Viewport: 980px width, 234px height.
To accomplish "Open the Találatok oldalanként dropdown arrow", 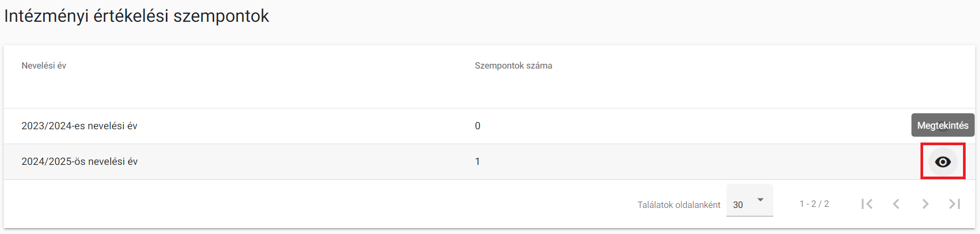I will pyautogui.click(x=761, y=200).
